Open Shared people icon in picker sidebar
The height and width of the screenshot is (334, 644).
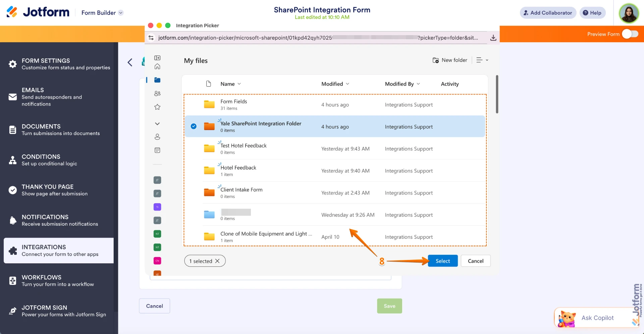[157, 93]
